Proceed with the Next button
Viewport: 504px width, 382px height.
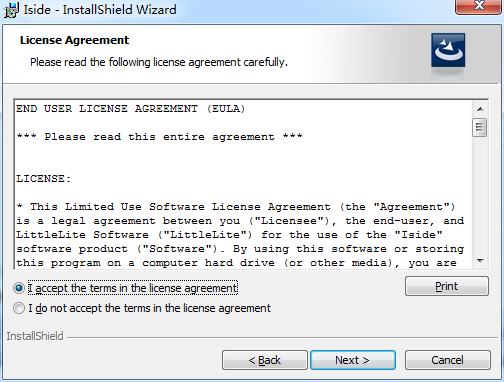click(353, 360)
